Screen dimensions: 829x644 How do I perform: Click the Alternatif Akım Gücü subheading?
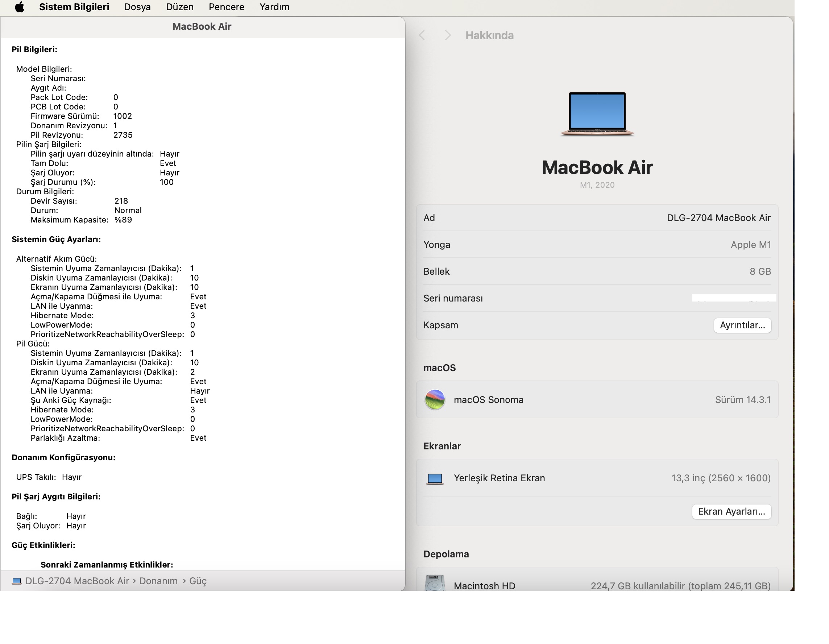(x=57, y=259)
